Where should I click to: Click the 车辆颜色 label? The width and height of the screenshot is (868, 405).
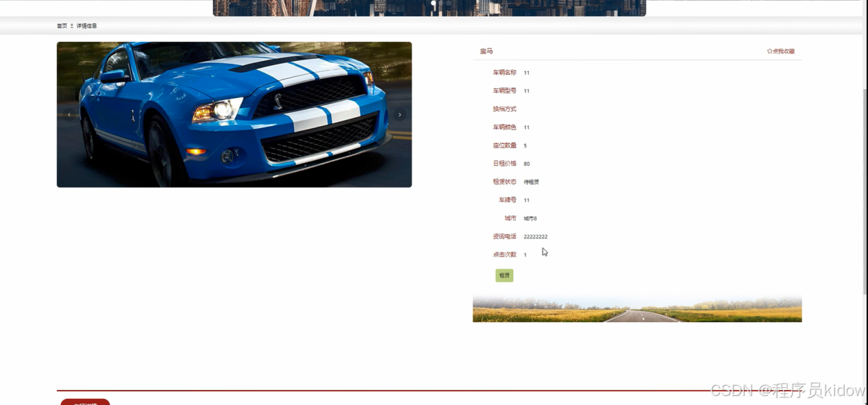coord(504,127)
